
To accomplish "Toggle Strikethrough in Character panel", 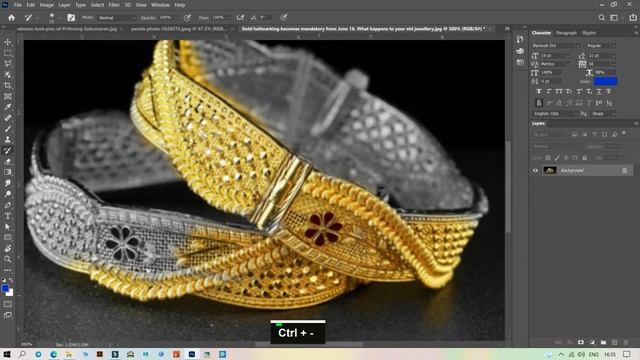I will click(609, 91).
